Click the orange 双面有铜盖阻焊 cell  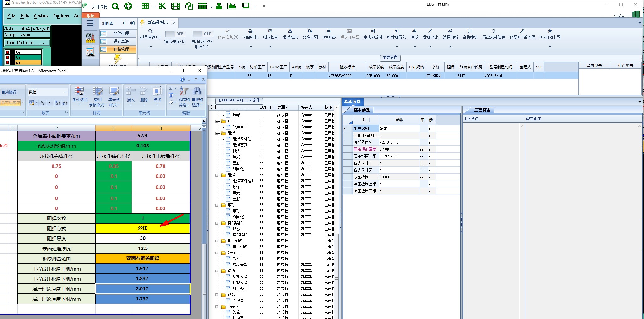click(142, 259)
